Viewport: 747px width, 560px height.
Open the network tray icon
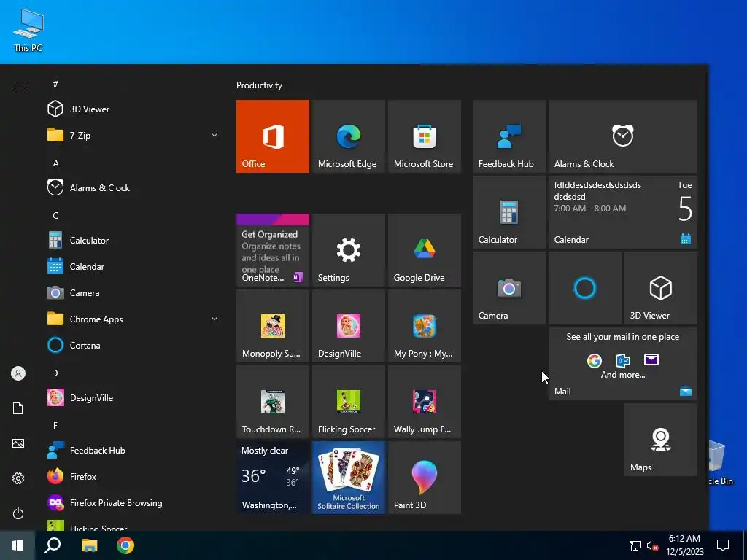point(635,545)
